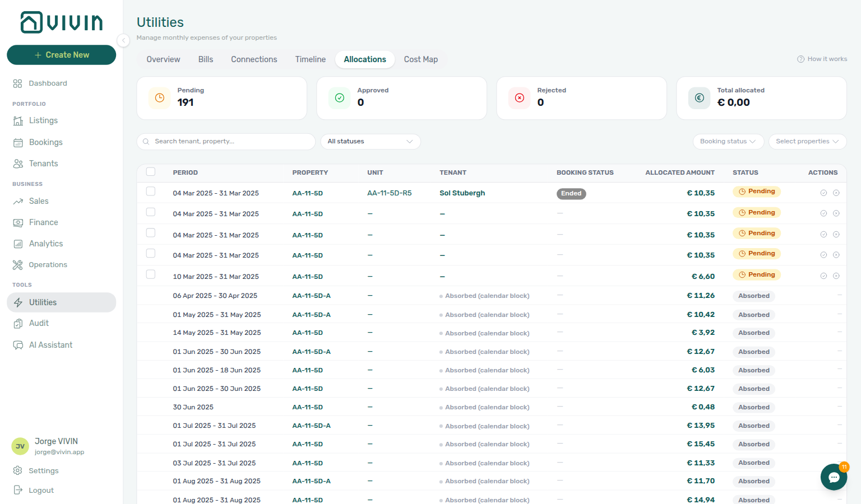This screenshot has height=504, width=861.
Task: Click the Total allocated euro icon
Action: 700,98
